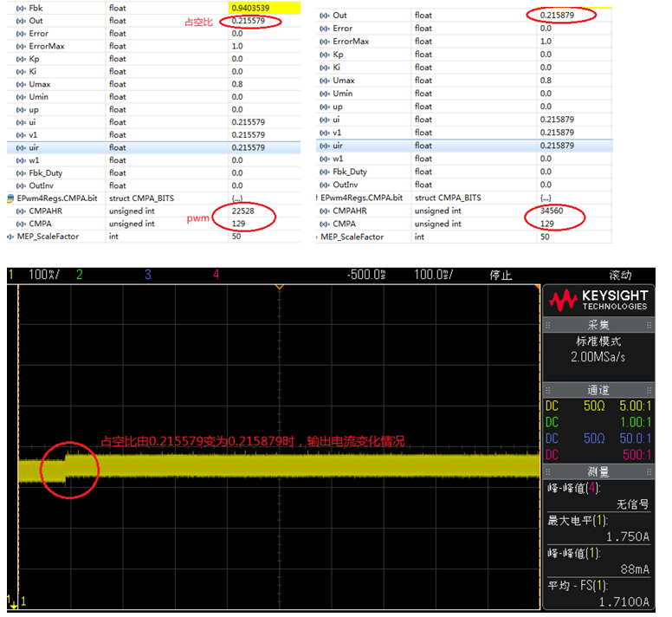
Task: Click the channel 1 ground level marker
Action: coord(13,602)
